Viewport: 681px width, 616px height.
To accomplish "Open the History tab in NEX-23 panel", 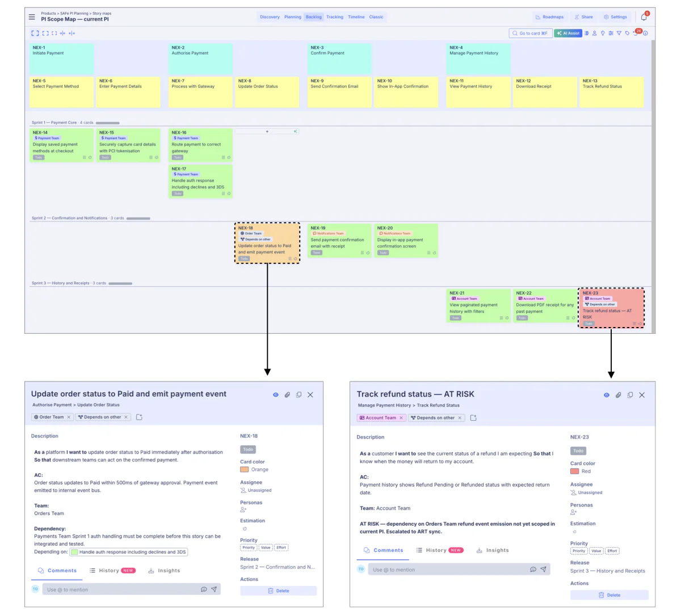I will click(440, 550).
